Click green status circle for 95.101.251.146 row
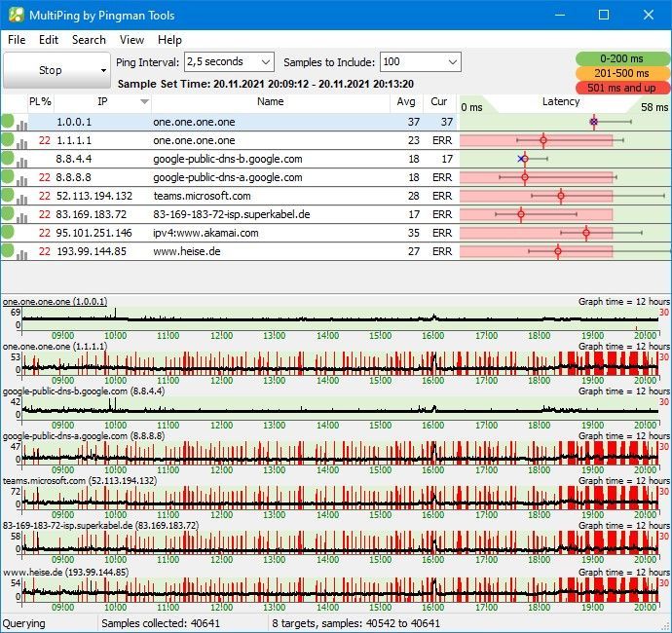 coord(7,232)
